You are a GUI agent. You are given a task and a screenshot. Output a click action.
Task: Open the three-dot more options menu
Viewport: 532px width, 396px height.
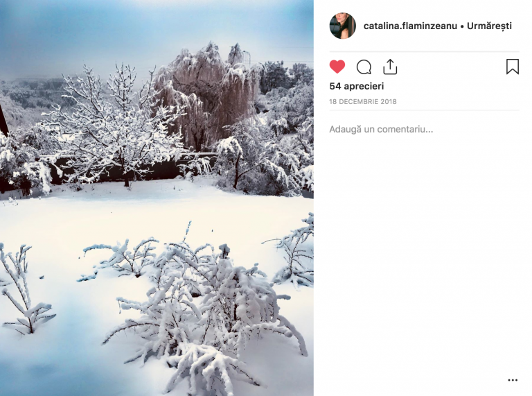513,380
